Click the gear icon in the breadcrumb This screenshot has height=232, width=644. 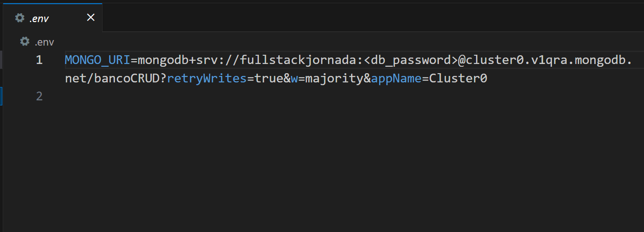coord(25,42)
